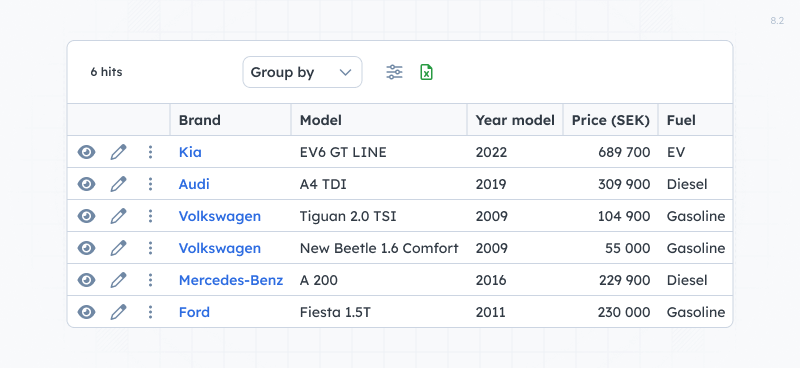Select the Model column header
The image size is (800, 368).
click(x=379, y=120)
